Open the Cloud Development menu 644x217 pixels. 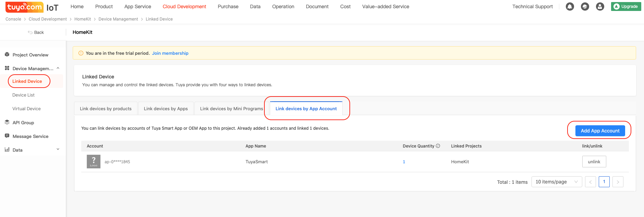(184, 7)
